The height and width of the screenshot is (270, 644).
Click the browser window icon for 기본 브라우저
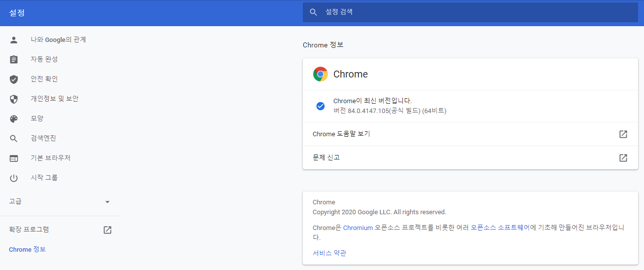coord(14,158)
